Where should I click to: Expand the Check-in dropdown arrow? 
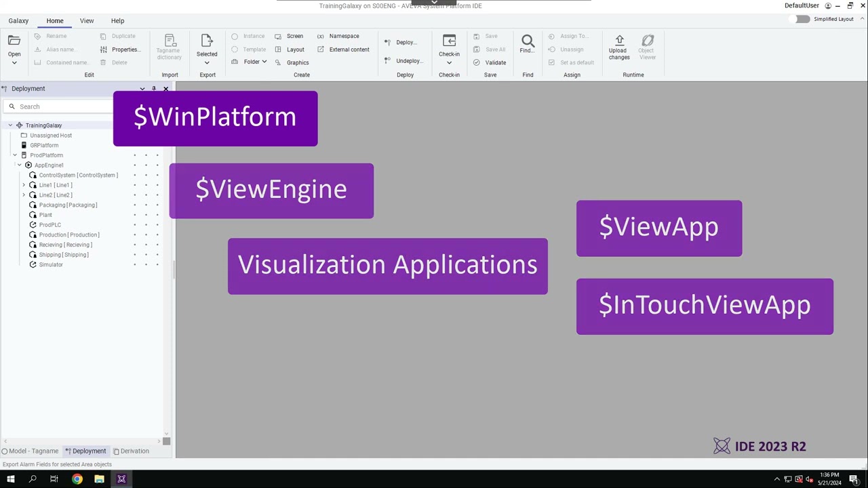pos(449,63)
